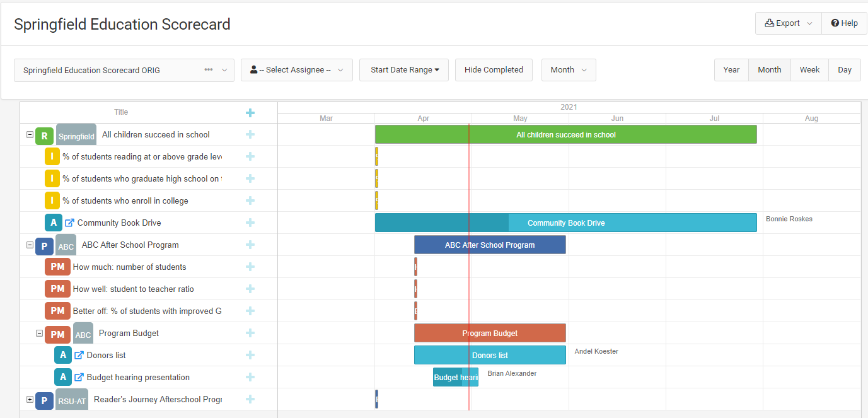Click plus icon on Community Book Drive row

coord(250,223)
